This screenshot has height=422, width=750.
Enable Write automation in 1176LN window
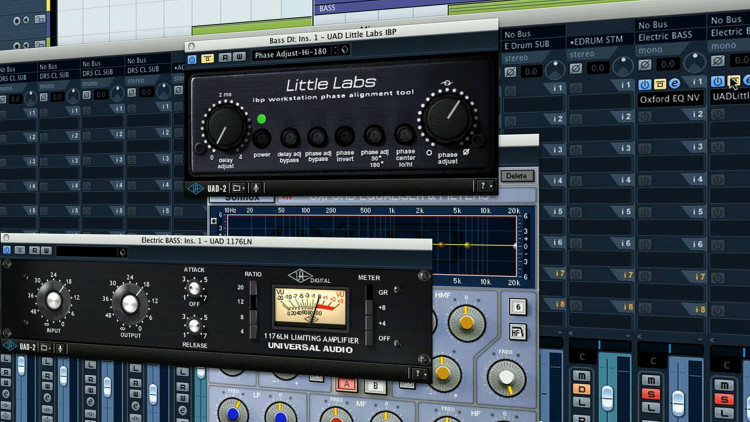coord(46,250)
